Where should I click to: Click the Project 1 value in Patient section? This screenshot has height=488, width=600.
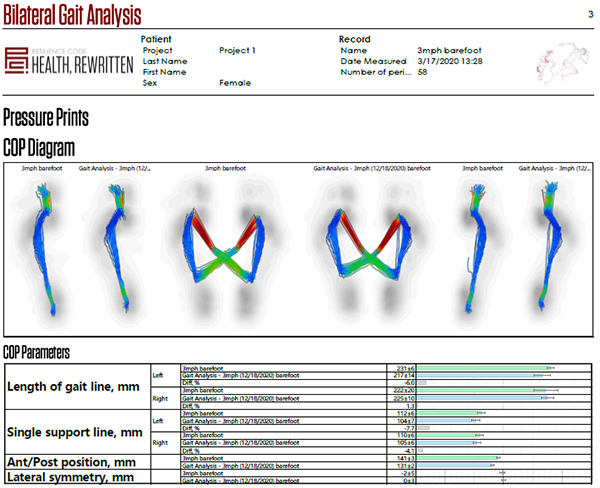[x=237, y=49]
